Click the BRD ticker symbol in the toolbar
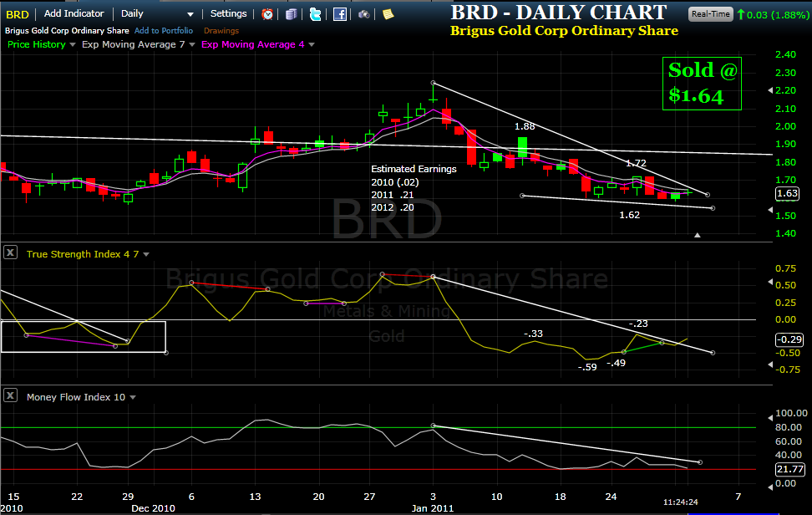812x515 pixels. tap(17, 14)
